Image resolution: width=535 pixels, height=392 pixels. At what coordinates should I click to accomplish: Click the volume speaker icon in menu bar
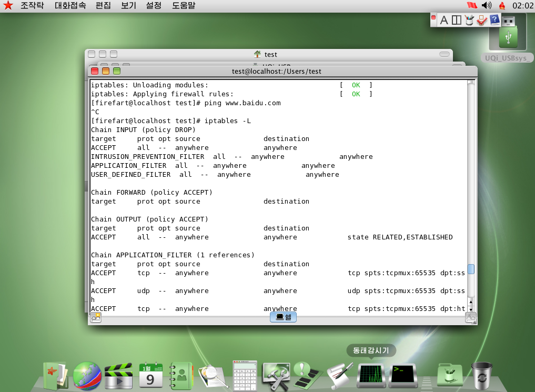pos(486,6)
